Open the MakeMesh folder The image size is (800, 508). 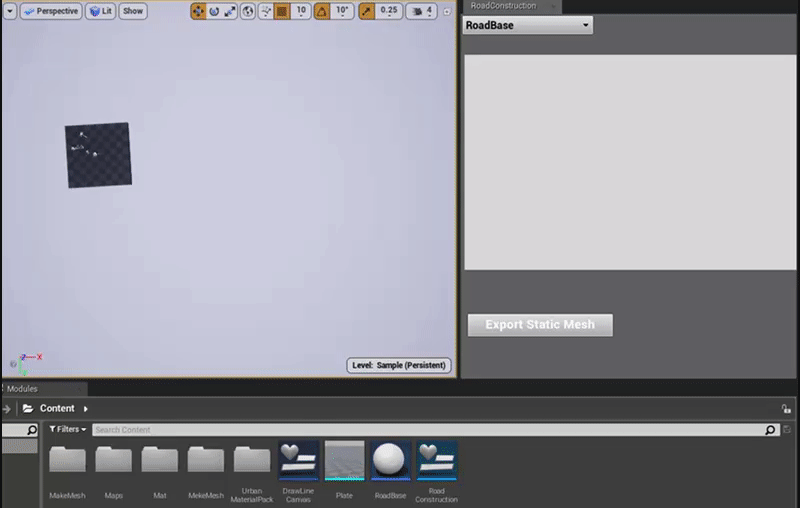(x=67, y=472)
